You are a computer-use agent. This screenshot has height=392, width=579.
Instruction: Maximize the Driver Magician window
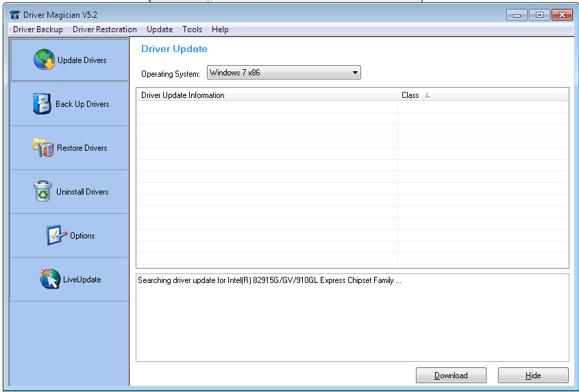tap(539, 15)
